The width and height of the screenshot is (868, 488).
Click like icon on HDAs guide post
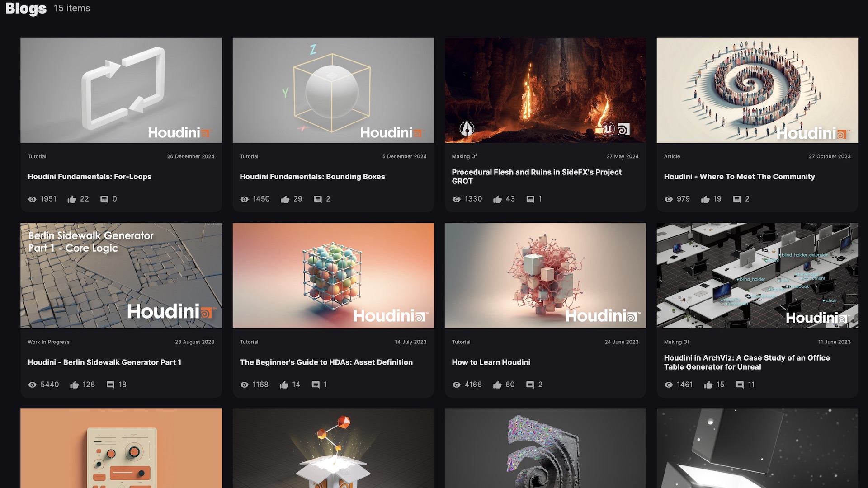click(x=284, y=385)
